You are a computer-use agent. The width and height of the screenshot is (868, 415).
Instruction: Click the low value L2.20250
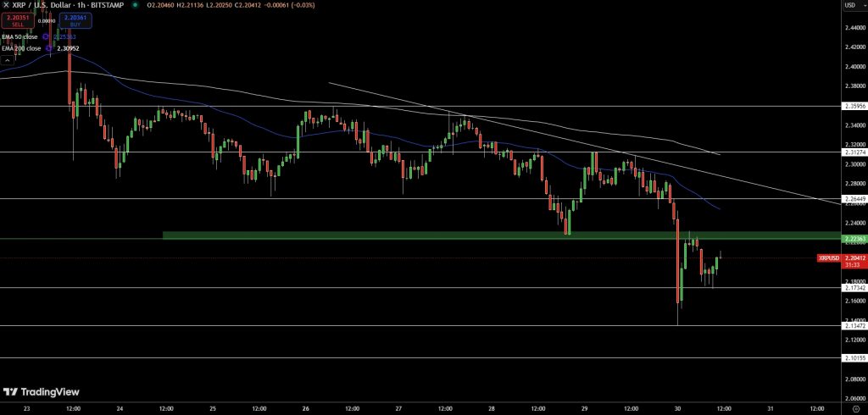pyautogui.click(x=218, y=4)
